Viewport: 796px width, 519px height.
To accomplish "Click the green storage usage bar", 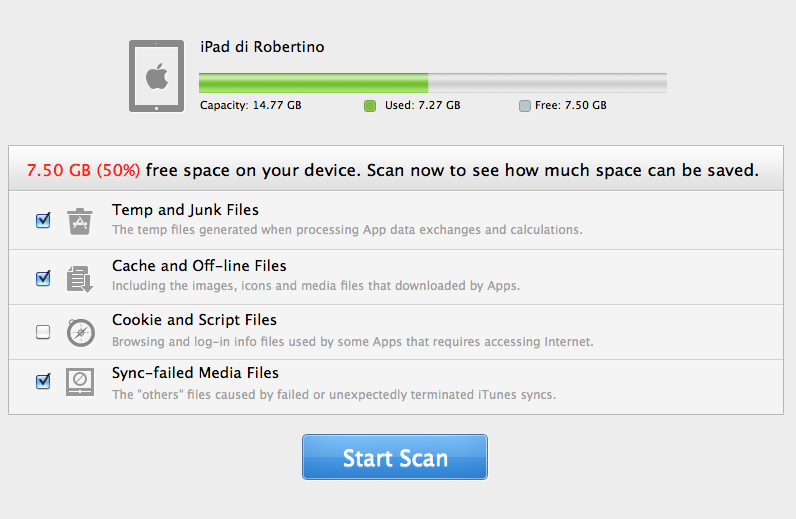I will pos(313,83).
